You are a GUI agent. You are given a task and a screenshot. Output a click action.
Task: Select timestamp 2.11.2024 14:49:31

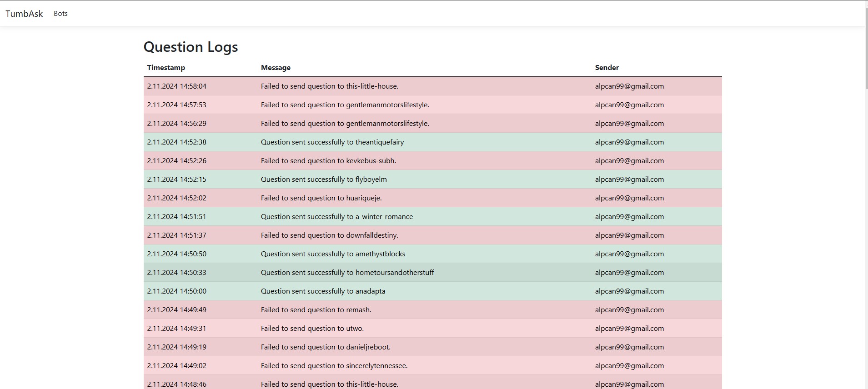pyautogui.click(x=176, y=329)
